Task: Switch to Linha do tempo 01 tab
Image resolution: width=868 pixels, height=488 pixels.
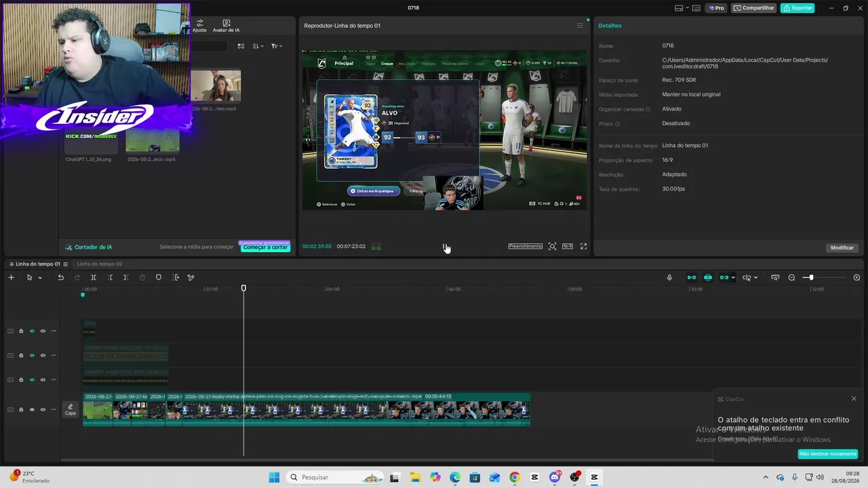Action: [37, 264]
